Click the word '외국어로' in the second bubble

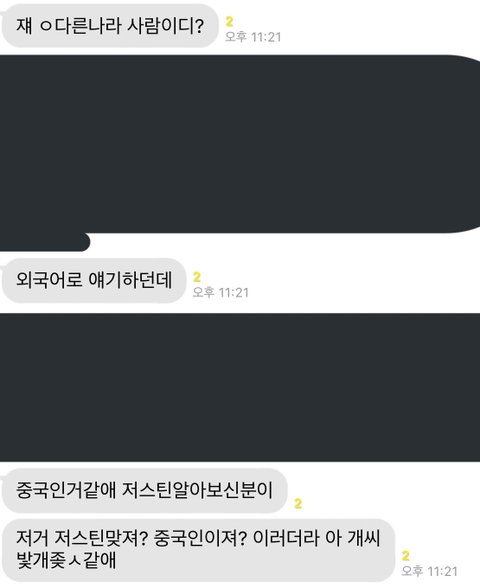(x=49, y=280)
